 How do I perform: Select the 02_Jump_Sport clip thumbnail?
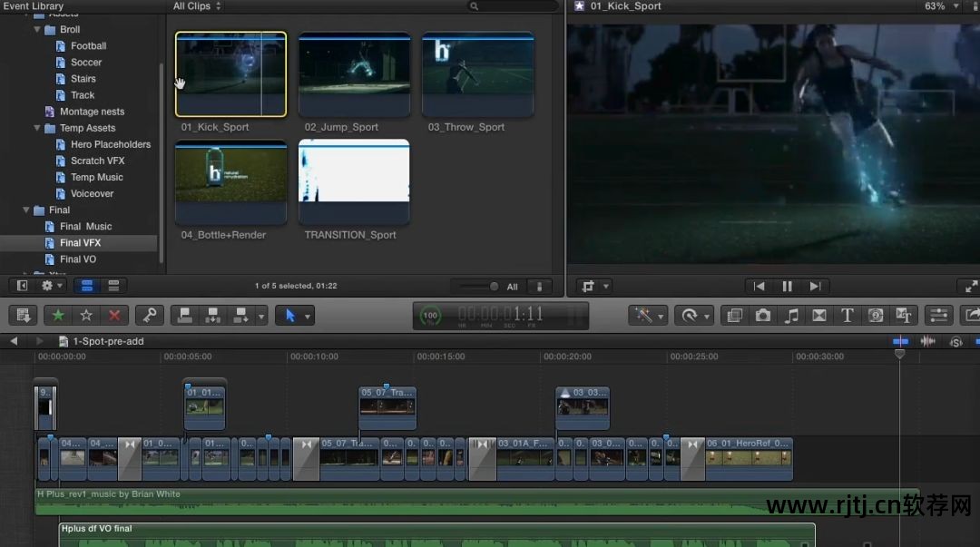click(x=355, y=74)
